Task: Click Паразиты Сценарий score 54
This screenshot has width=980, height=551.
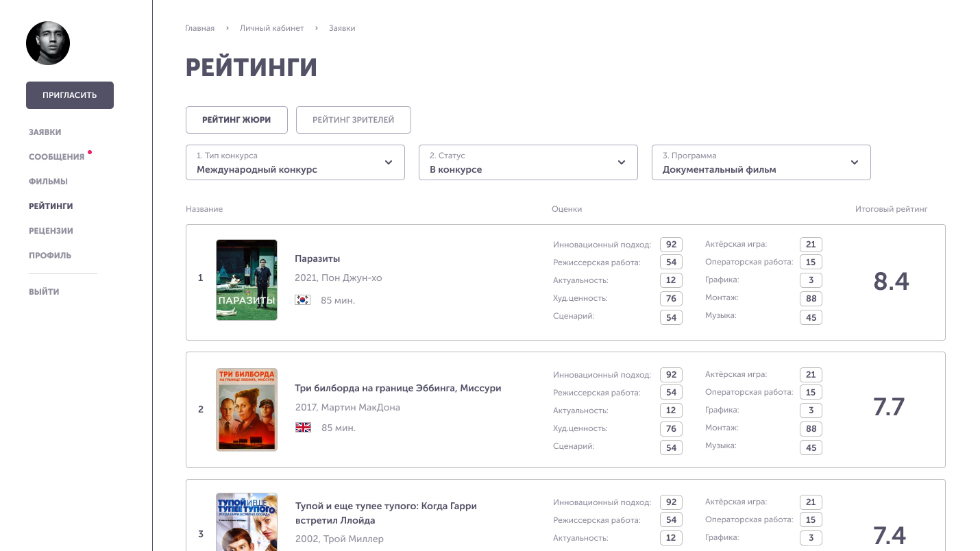Action: (671, 317)
